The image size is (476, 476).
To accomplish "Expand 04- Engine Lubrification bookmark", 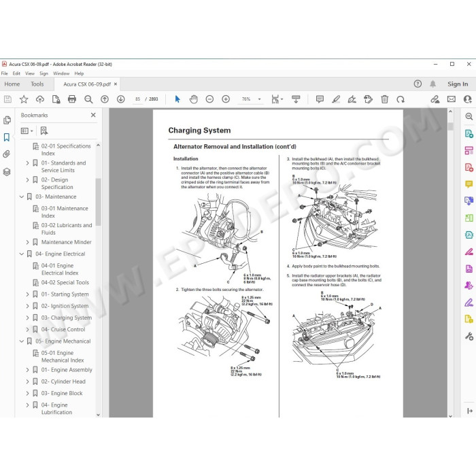I will point(27,405).
